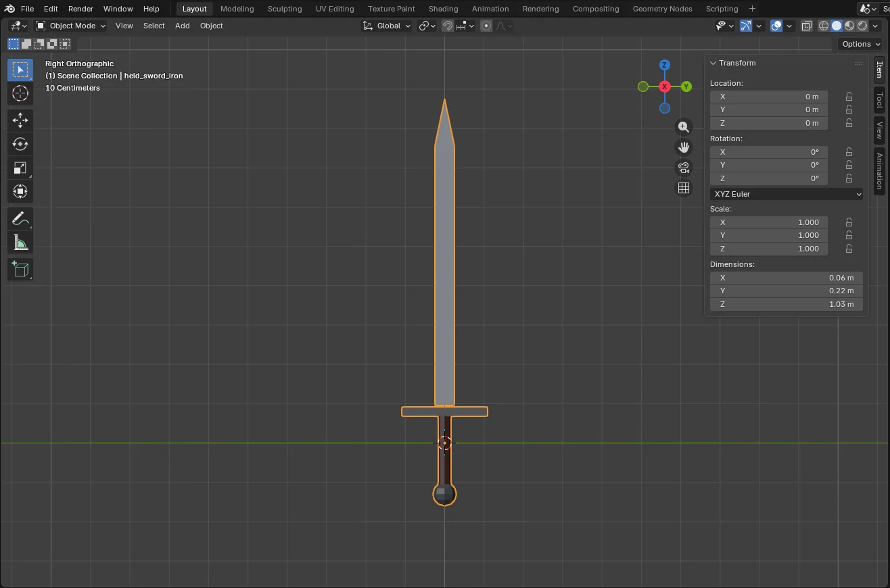Open the gizmo options dropdown
Image resolution: width=890 pixels, height=588 pixels.
pyautogui.click(x=759, y=26)
